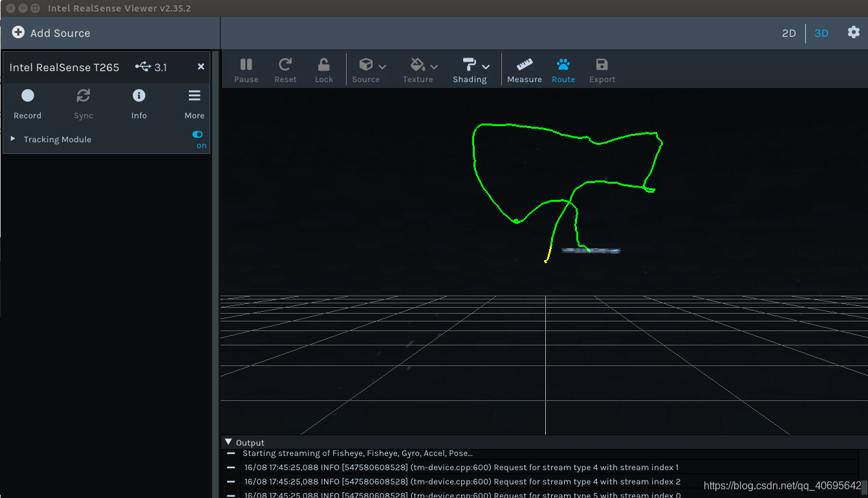Image resolution: width=868 pixels, height=498 pixels.
Task: Export the 3D data
Action: pos(602,70)
